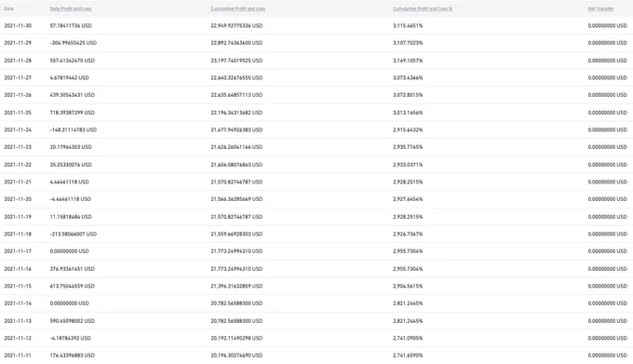Viewport: 633px width, 364px height.
Task: Click cumulative percentage 3,149.1057%
Action: (x=408, y=61)
